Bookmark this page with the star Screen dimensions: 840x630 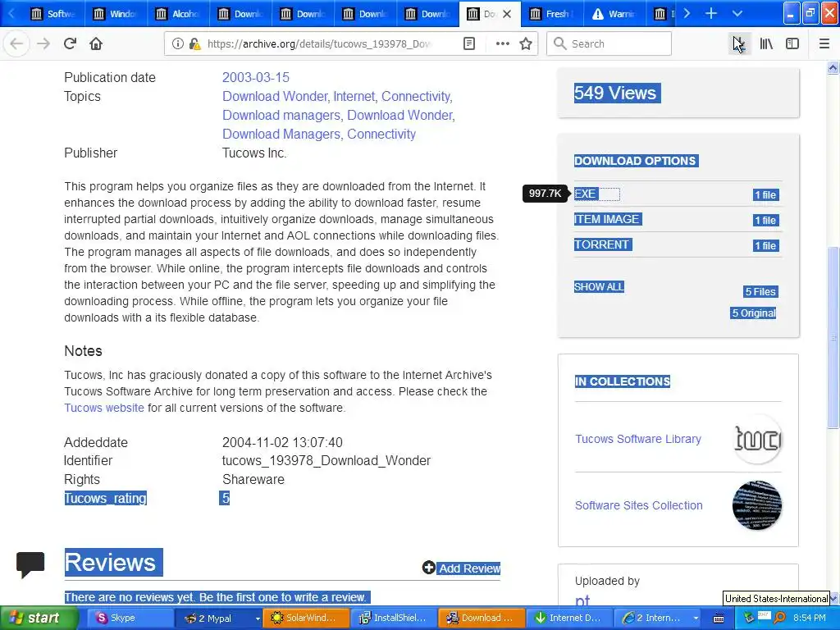(x=526, y=43)
